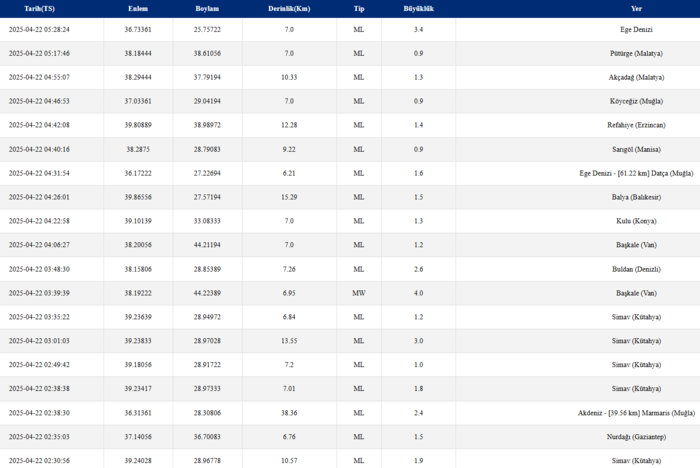Click depth value 6.21
Screen dimensions: 700x468
pos(289,173)
